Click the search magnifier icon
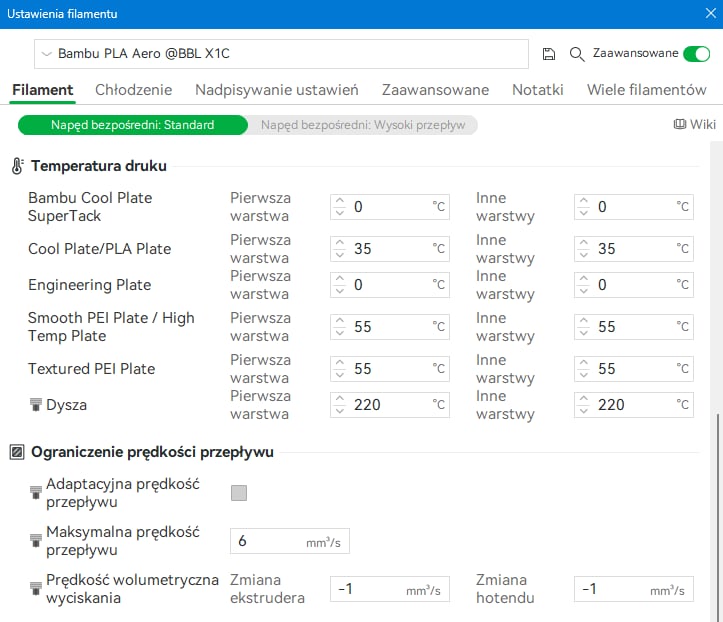 pos(576,54)
